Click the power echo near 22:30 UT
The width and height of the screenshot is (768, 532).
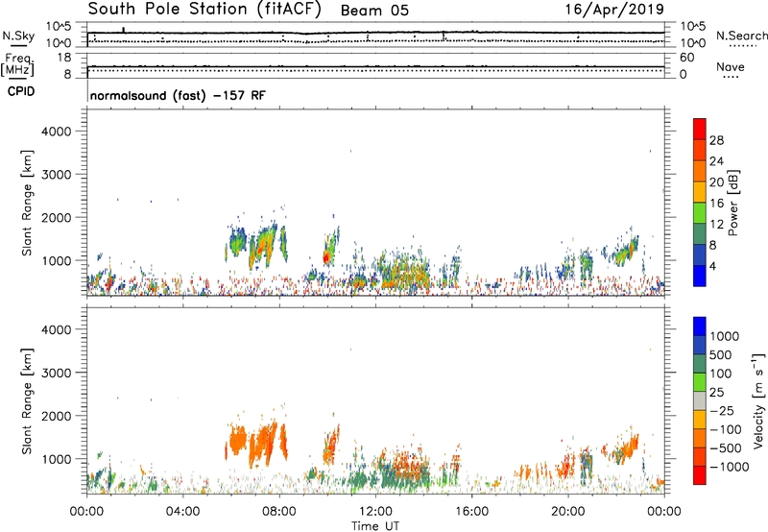[x=626, y=252]
